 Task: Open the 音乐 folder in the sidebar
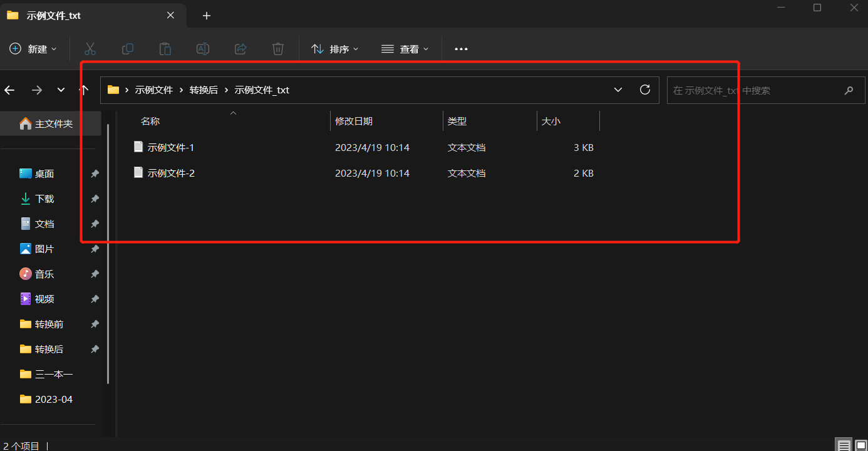pyautogui.click(x=43, y=274)
